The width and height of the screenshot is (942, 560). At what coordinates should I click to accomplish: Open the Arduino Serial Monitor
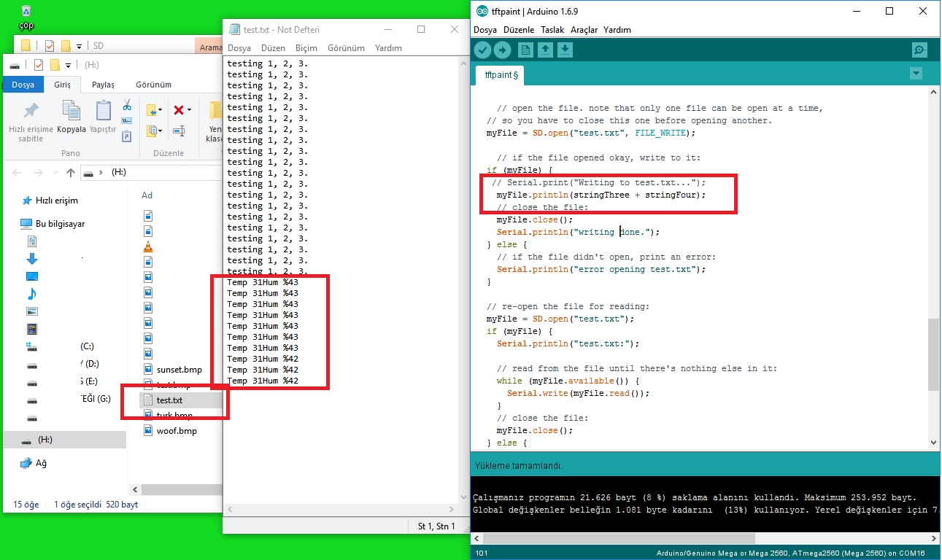coord(919,50)
